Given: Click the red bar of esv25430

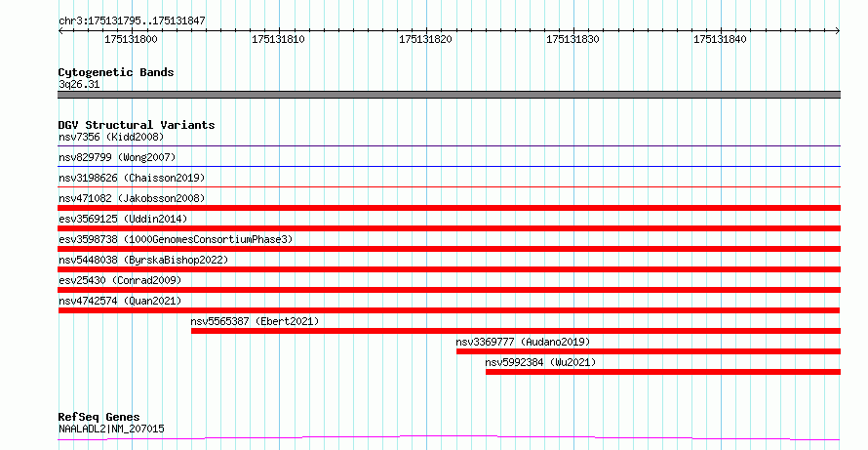Looking at the screenshot, I should pos(449,290).
